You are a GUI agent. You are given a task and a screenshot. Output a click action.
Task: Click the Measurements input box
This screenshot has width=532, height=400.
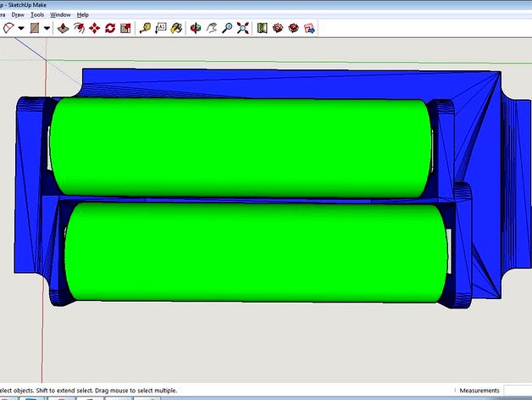pos(517,391)
